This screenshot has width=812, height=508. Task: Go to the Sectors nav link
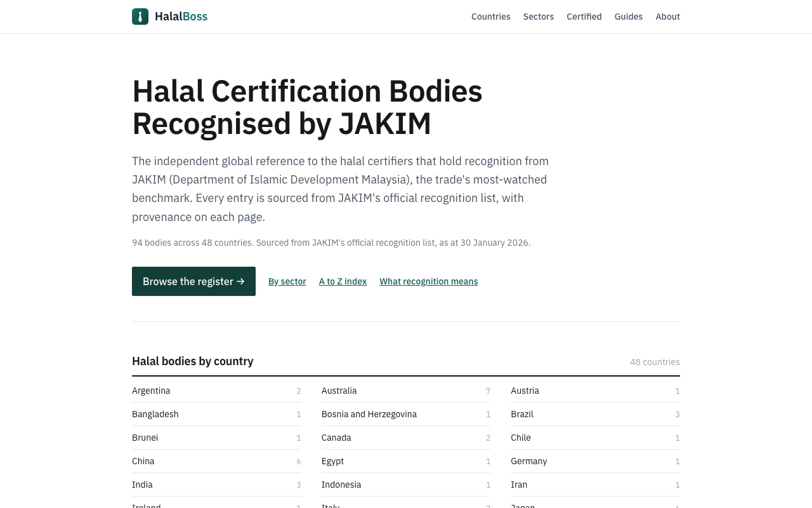click(539, 17)
